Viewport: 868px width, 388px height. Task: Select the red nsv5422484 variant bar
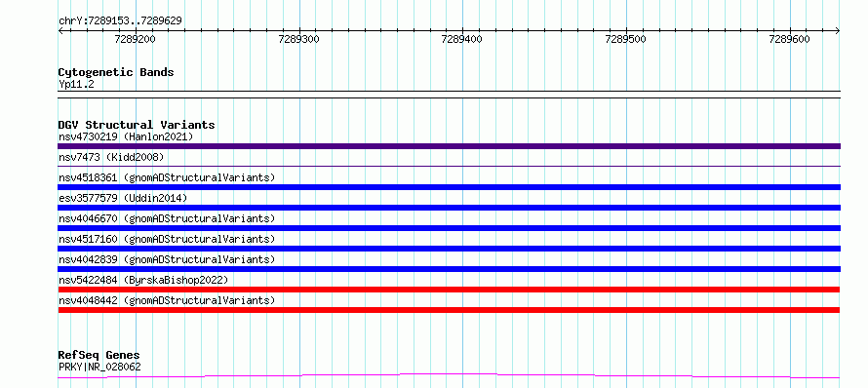[449, 290]
